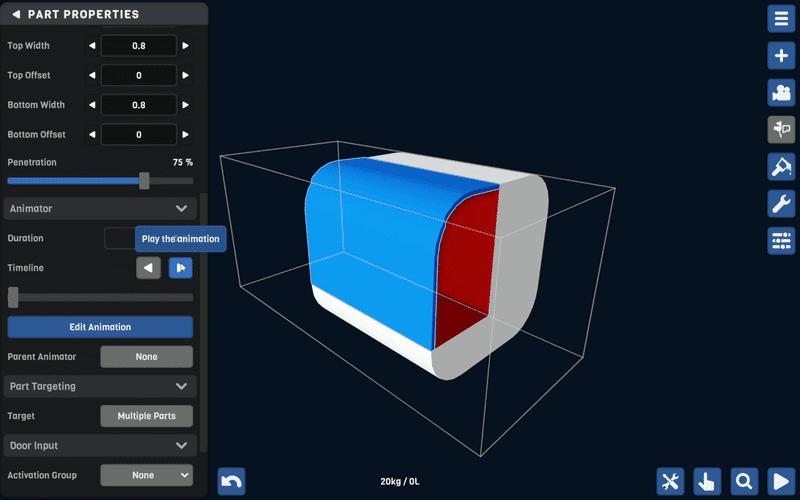The image size is (800, 500).
Task: Open the main hamburger menu
Action: pyautogui.click(x=781, y=19)
